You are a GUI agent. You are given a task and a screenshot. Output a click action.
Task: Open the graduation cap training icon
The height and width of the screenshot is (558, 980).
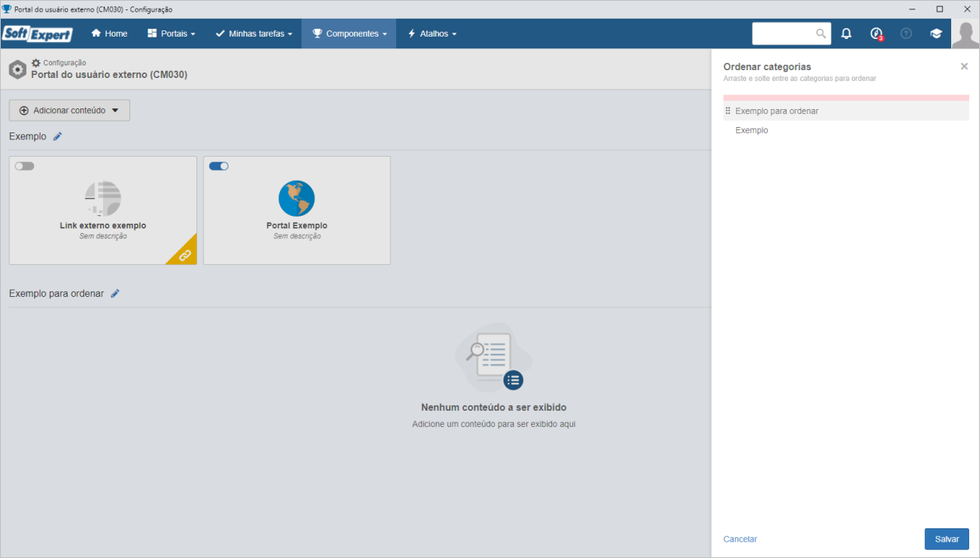936,34
